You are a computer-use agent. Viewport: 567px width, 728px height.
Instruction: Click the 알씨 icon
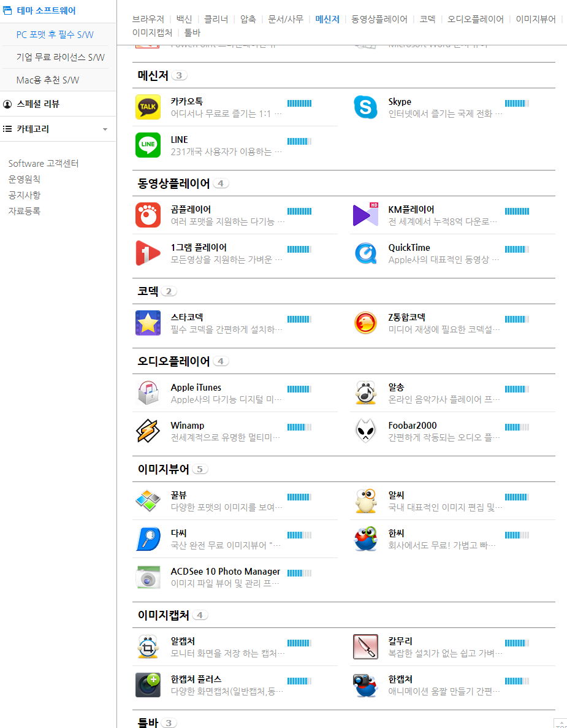coord(365,500)
